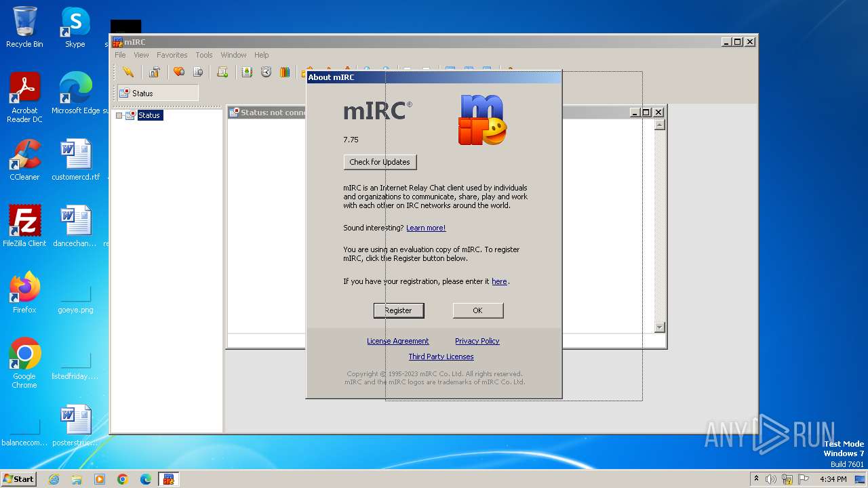Open Edge from the taskbar
The image size is (868, 488).
(146, 479)
